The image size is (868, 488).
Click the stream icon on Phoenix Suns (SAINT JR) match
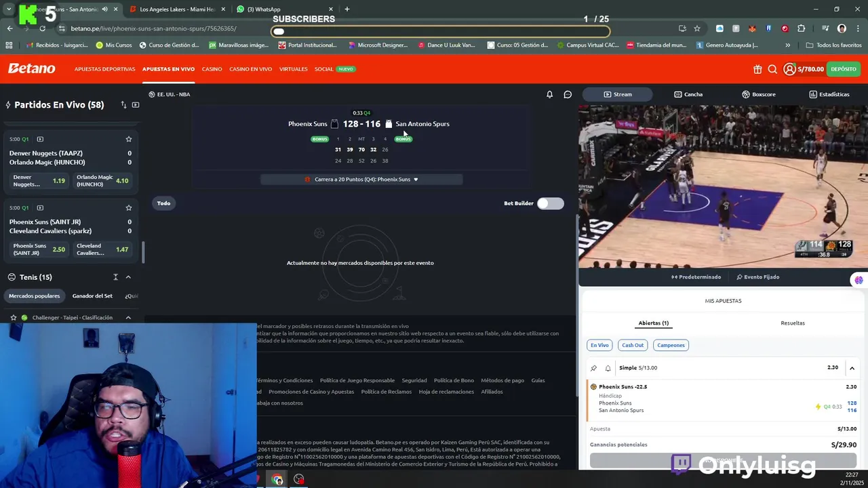(40, 207)
